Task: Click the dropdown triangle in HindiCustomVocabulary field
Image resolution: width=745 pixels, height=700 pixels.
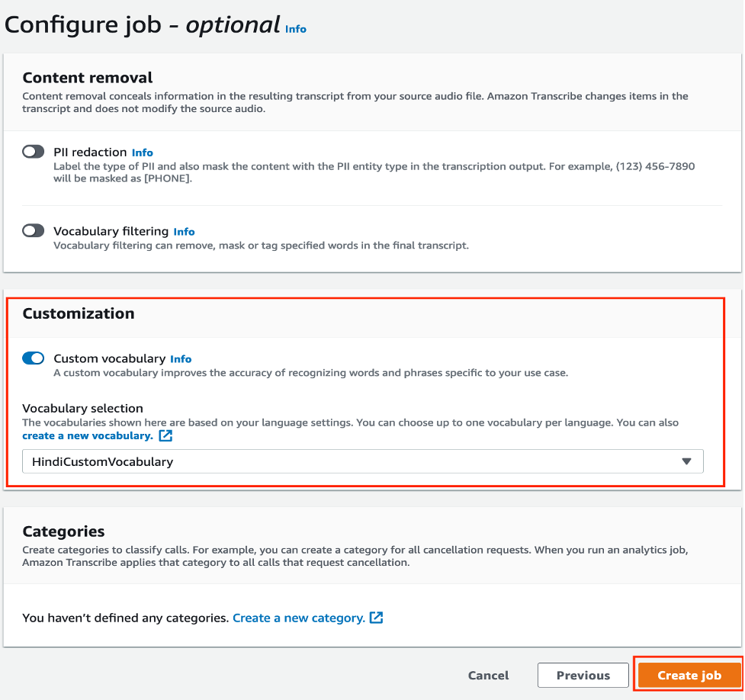Action: (686, 461)
